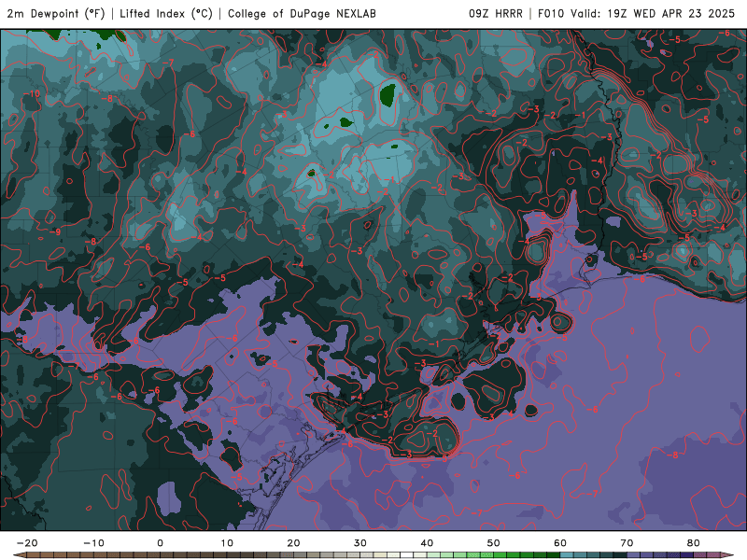Click the "09Z HRRR" model run label

click(496, 14)
